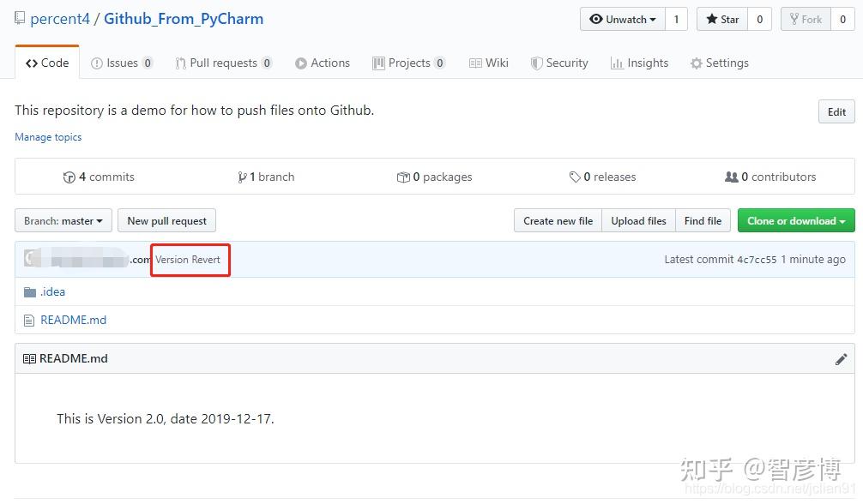Image resolution: width=863 pixels, height=504 pixels.
Task: Star this repository
Action: (x=722, y=19)
